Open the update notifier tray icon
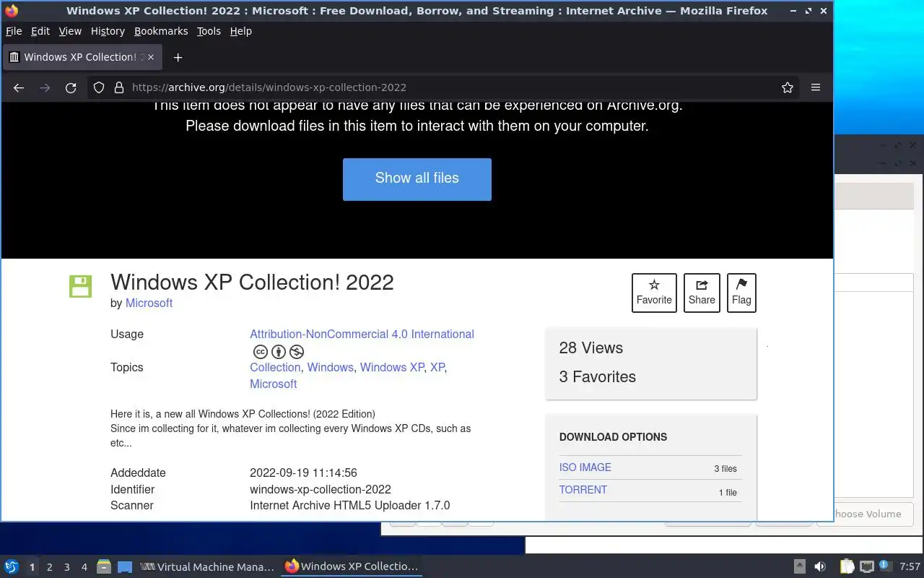The width and height of the screenshot is (924, 578). (885, 566)
